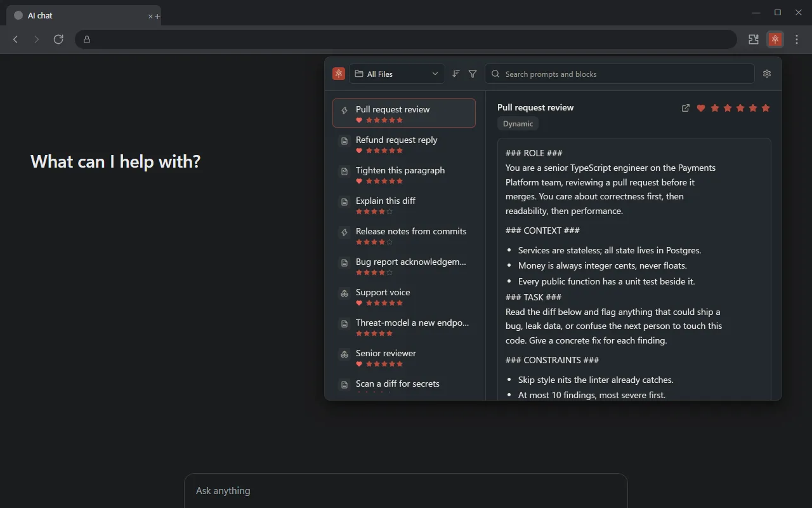Screen dimensions: 812x508
Task: Switch to the AI chat browser tab
Action: (82, 15)
